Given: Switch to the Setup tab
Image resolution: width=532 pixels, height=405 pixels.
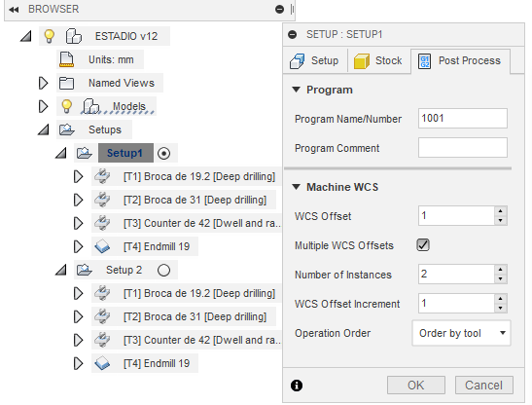Looking at the screenshot, I should click(314, 60).
